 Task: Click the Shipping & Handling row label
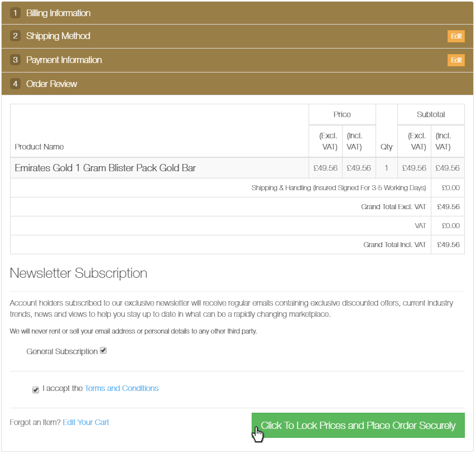point(339,188)
